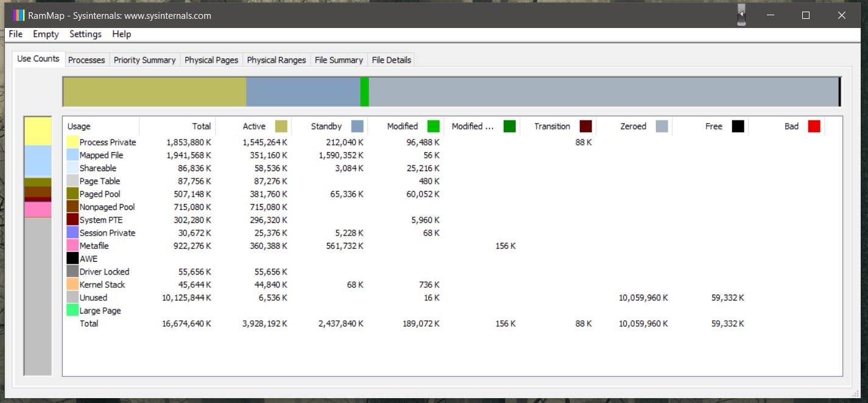Click the Zeroed column header
The width and height of the screenshot is (868, 403).
[x=634, y=126]
